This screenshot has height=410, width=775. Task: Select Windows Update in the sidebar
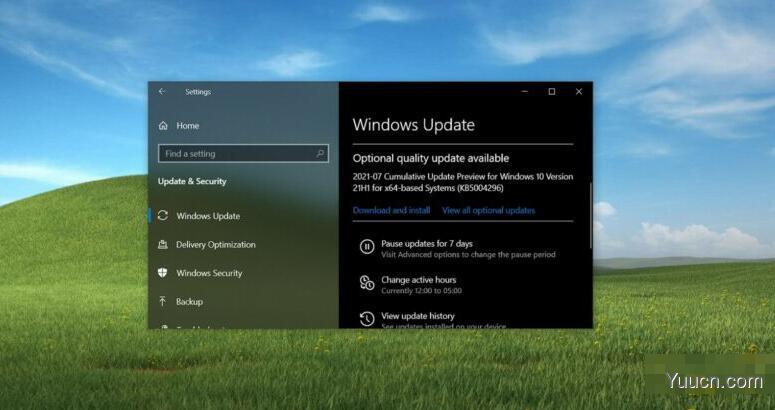(208, 216)
